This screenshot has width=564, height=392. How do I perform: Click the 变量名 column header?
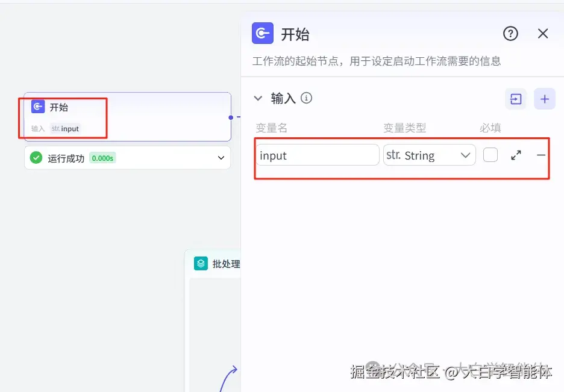tap(272, 128)
